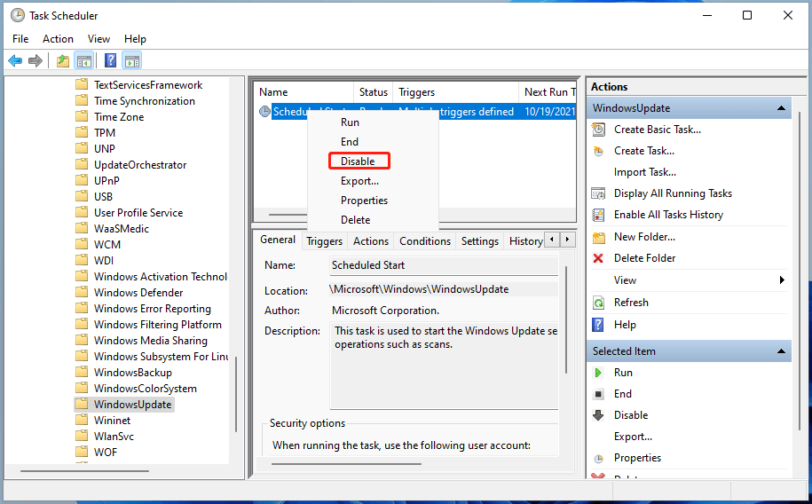Click the task details vertical scrollbar
Screen dimensions: 812x504
coord(566,319)
